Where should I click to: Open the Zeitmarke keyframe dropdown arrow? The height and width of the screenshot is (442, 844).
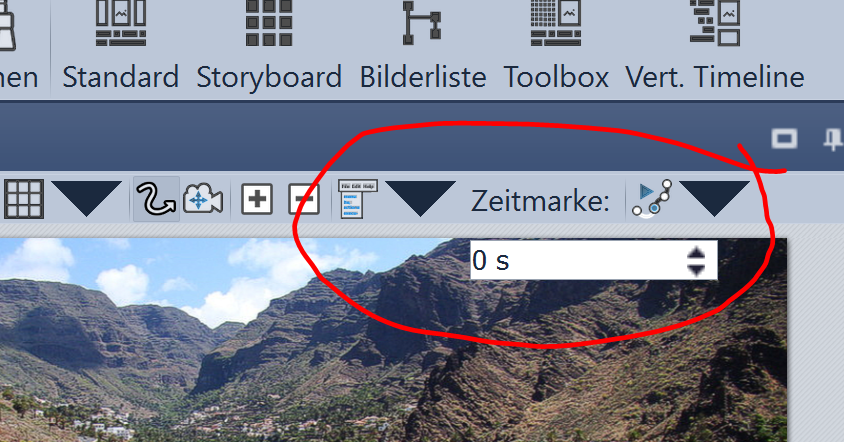coord(715,198)
